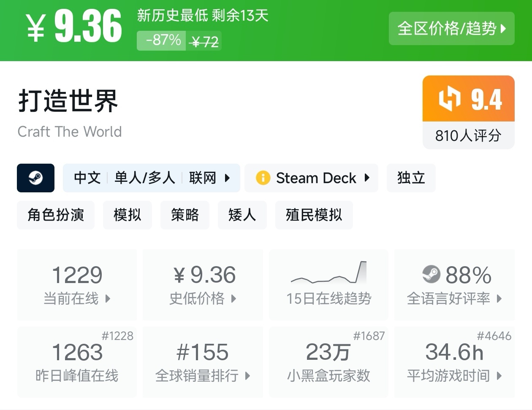Expand Steam Deck compatibility details

pos(366,178)
